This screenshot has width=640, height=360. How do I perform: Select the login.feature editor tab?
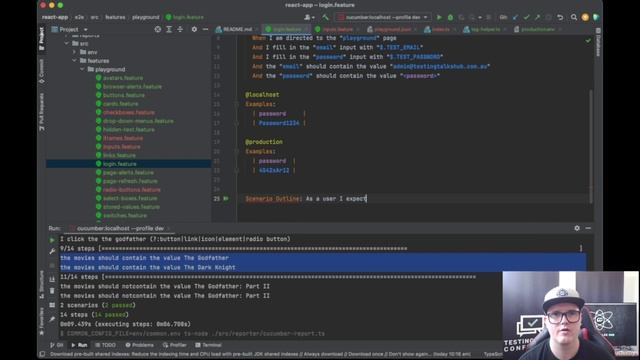[x=287, y=29]
